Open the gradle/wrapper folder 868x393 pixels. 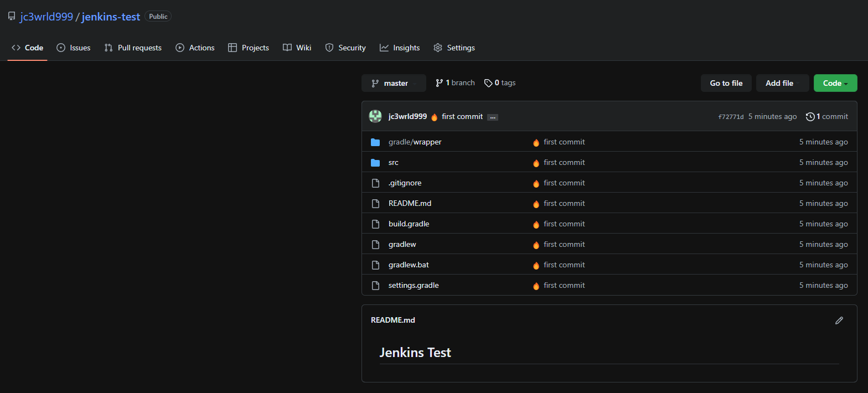tap(415, 142)
